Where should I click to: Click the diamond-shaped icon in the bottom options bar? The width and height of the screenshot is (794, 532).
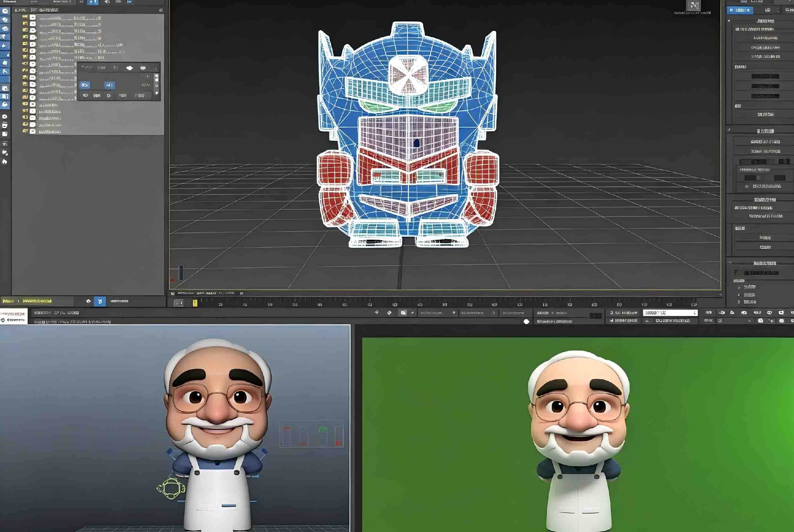tap(389, 312)
